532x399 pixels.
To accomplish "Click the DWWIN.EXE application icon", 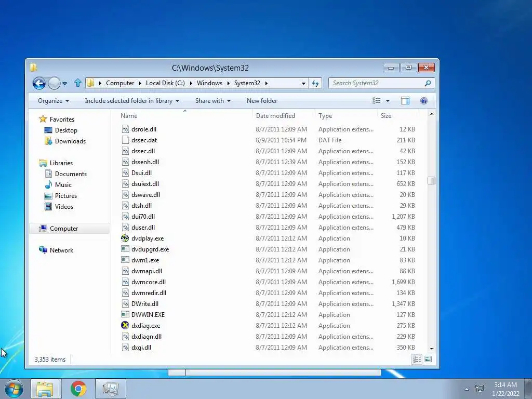I will click(x=125, y=314).
